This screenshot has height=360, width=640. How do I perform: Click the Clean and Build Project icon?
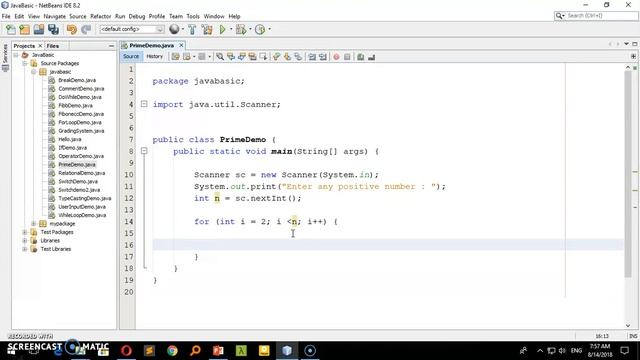click(x=207, y=29)
